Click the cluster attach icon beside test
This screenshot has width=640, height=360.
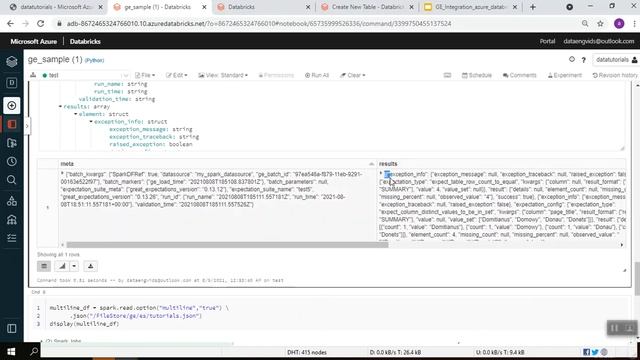pos(33,75)
